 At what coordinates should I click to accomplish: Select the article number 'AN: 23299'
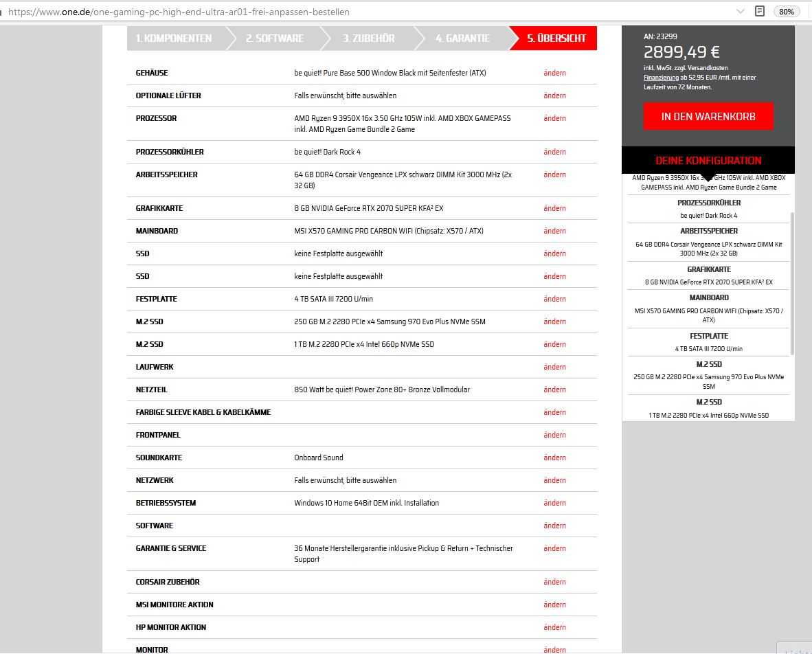660,37
